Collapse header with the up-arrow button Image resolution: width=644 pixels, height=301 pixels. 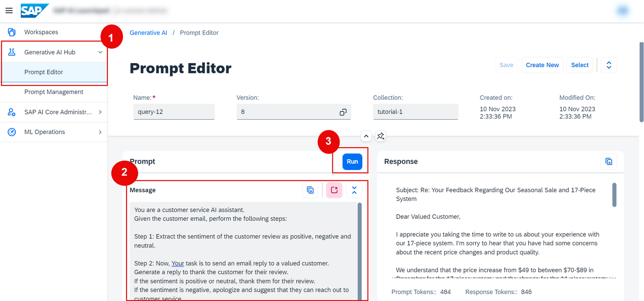click(366, 136)
